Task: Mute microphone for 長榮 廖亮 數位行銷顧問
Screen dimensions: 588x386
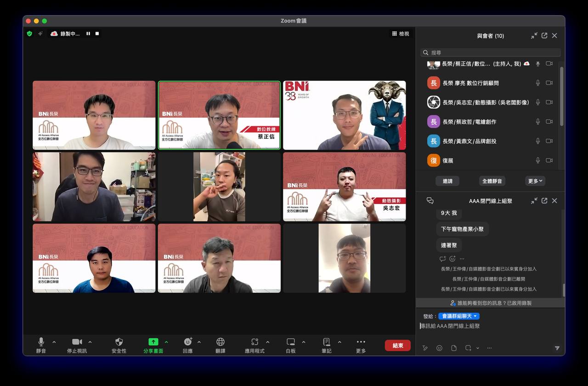Action: [538, 83]
